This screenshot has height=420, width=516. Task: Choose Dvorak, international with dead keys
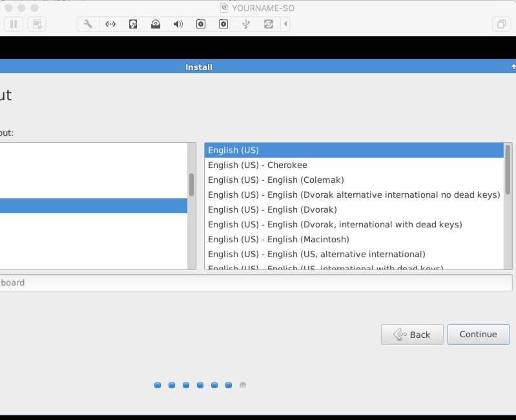[354, 224]
